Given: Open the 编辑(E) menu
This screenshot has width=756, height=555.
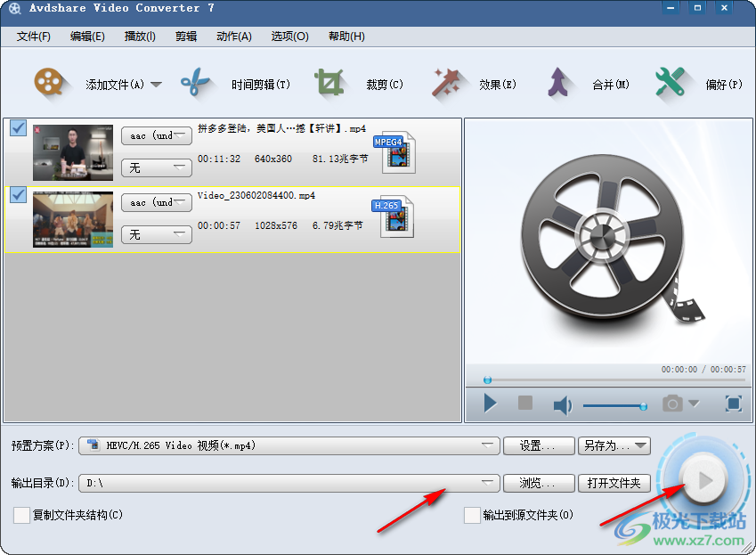Looking at the screenshot, I should click(87, 37).
